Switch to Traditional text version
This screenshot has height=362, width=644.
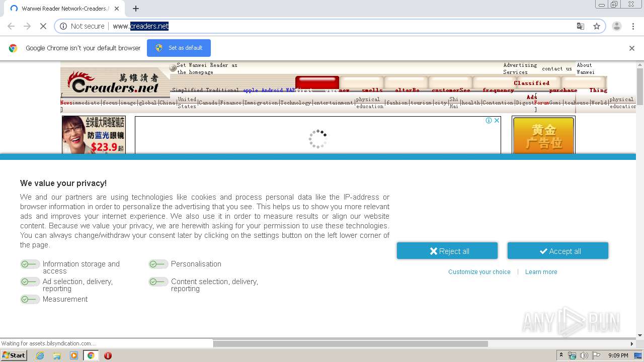coord(222,90)
